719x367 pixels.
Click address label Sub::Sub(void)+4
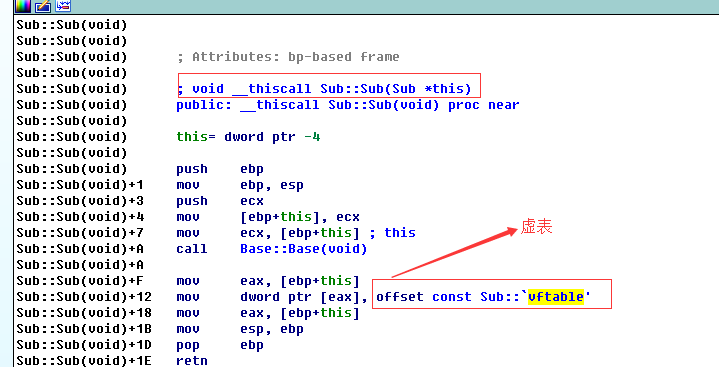[x=80, y=217]
